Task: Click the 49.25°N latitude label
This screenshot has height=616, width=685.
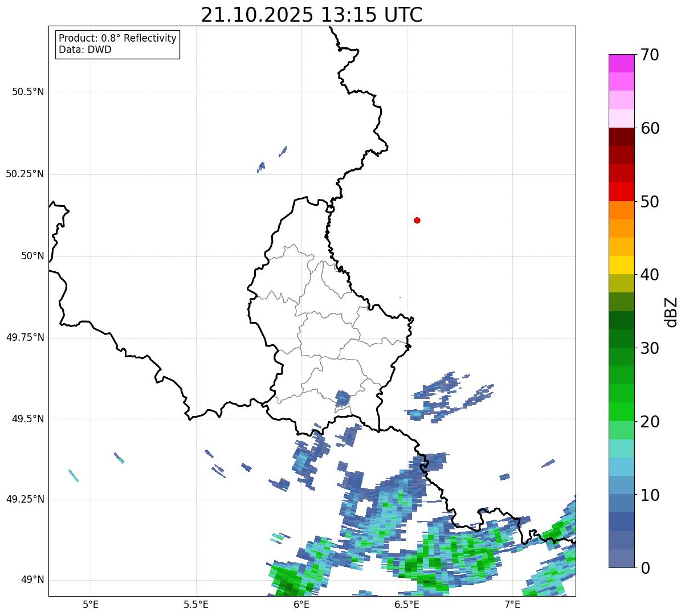Action: click(25, 500)
